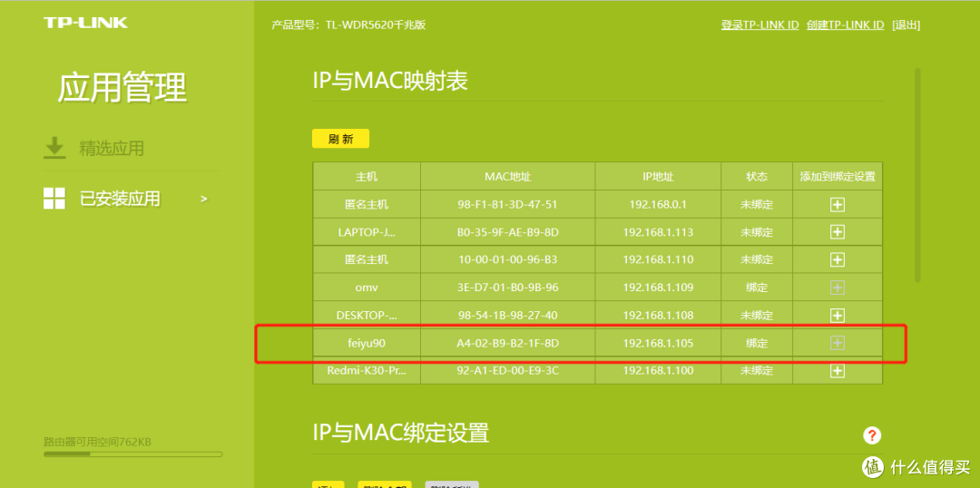Click MAC address 92-A1-ED-00-E9-3C

(507, 370)
